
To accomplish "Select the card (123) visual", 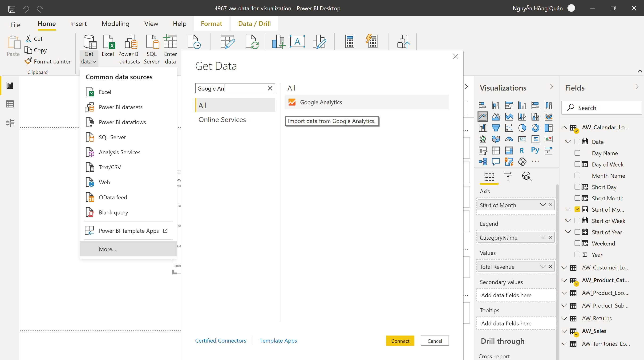I will 522,139.
